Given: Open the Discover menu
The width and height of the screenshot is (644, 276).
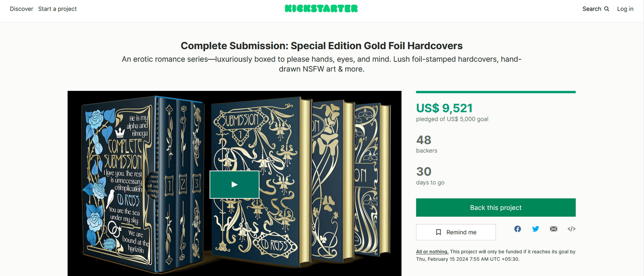Looking at the screenshot, I should [x=21, y=9].
